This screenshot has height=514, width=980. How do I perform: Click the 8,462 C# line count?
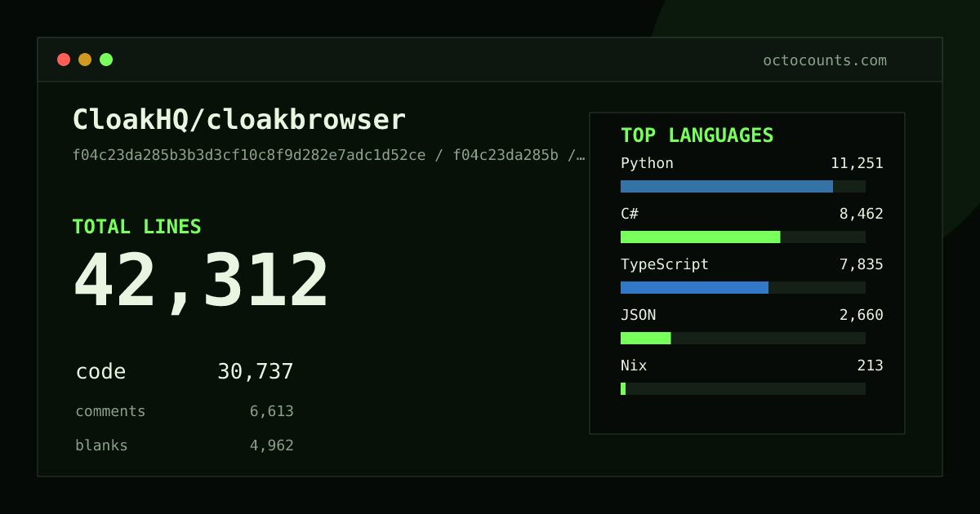862,214
